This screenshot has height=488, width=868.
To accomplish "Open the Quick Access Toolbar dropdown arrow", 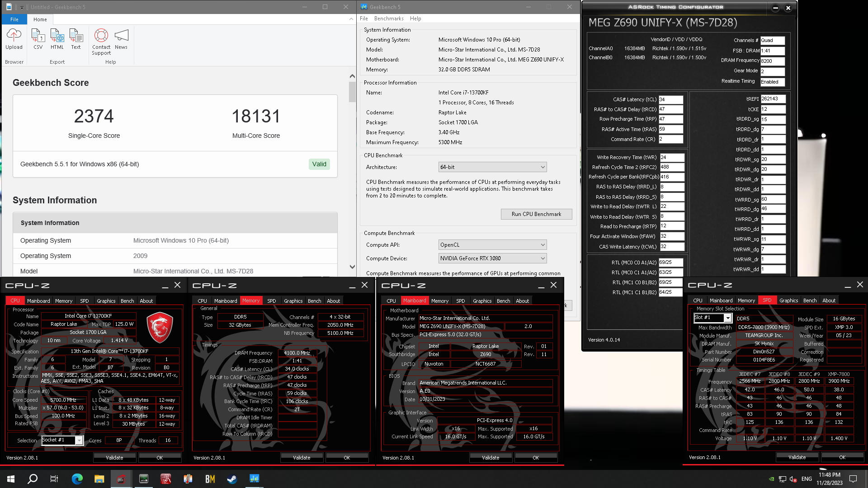I will 22,7.
